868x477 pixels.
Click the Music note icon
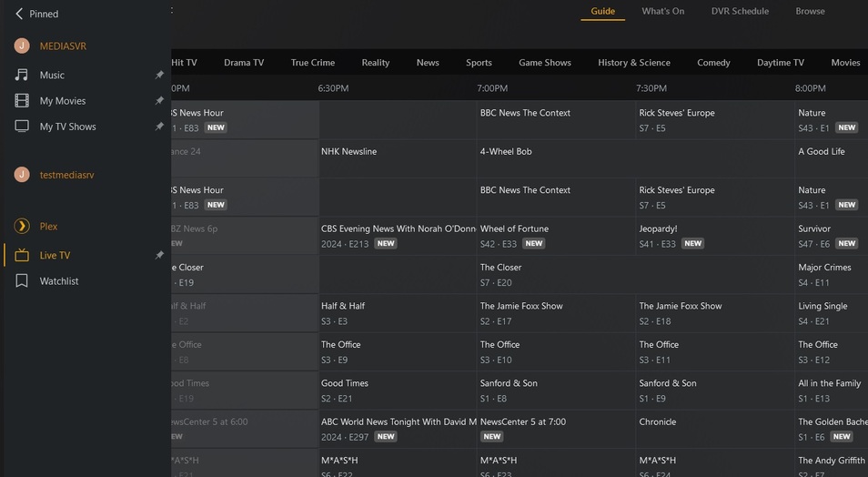(22, 75)
